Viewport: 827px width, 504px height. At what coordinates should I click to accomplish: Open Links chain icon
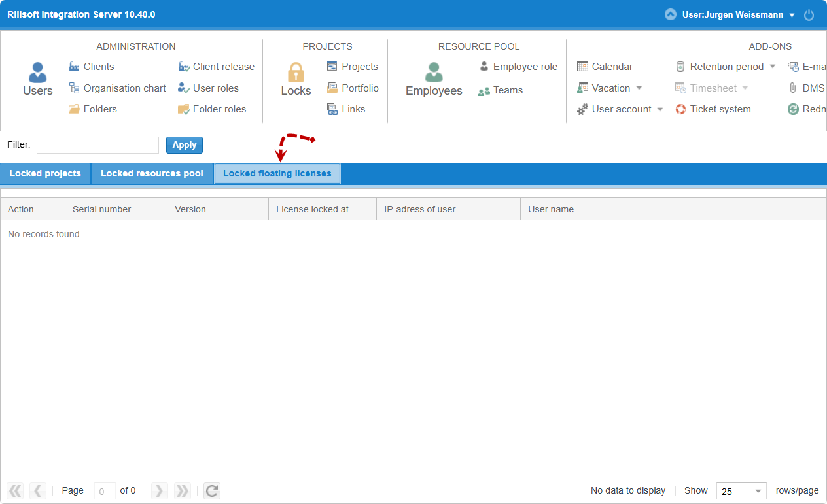click(332, 109)
